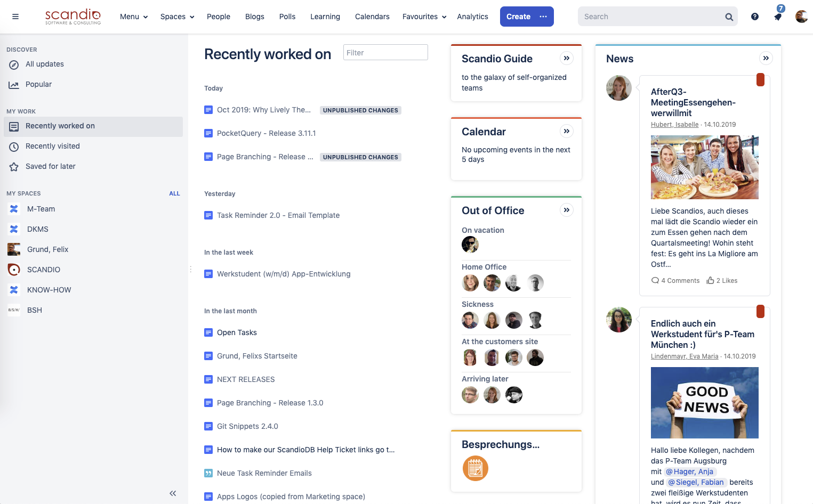Open the pizza photo thumbnail
The height and width of the screenshot is (504, 813).
coord(705,167)
